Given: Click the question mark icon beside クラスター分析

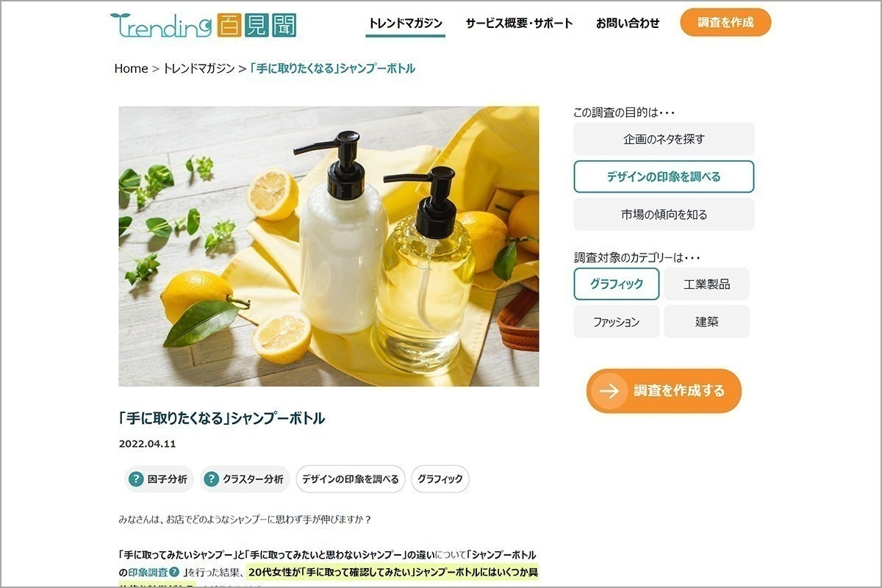Looking at the screenshot, I should [x=212, y=479].
